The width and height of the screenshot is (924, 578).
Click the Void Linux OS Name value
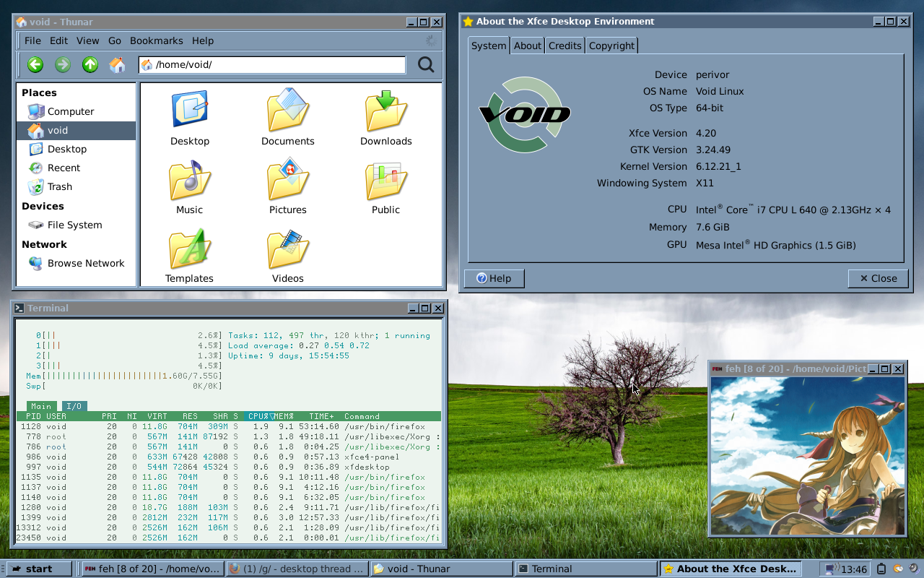[x=720, y=91]
